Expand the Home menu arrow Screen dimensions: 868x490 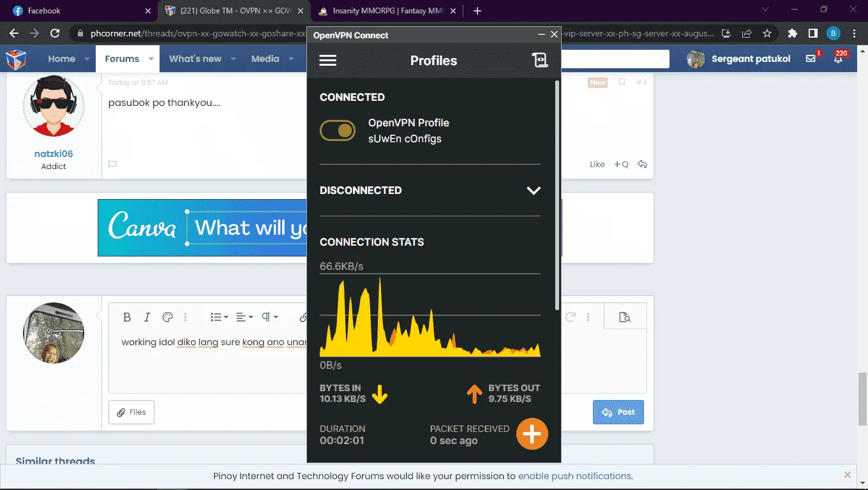87,59
